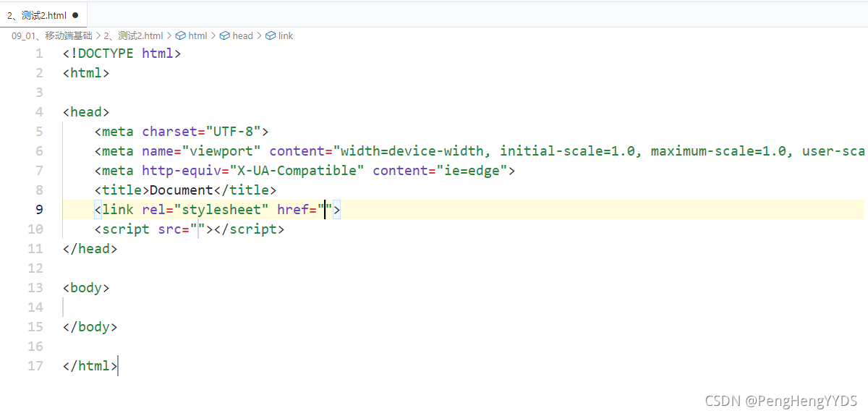Select the link breadcrumb symbol

tap(286, 35)
